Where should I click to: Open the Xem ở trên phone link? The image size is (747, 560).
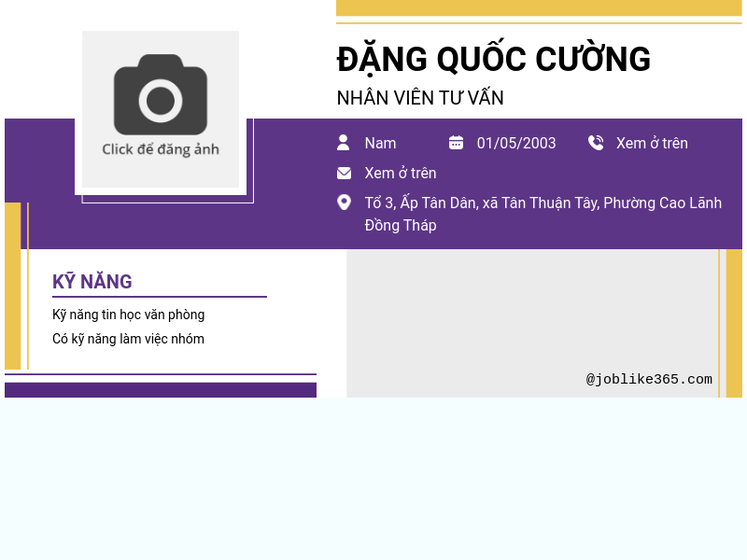click(651, 143)
